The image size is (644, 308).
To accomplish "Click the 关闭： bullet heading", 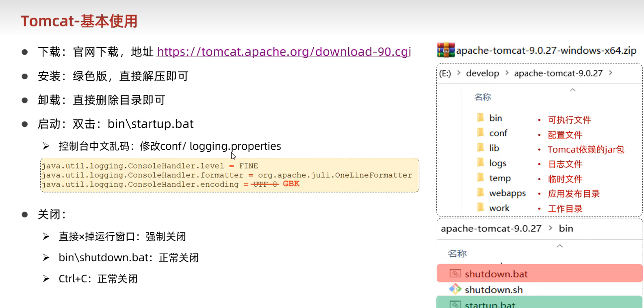I will 52,214.
